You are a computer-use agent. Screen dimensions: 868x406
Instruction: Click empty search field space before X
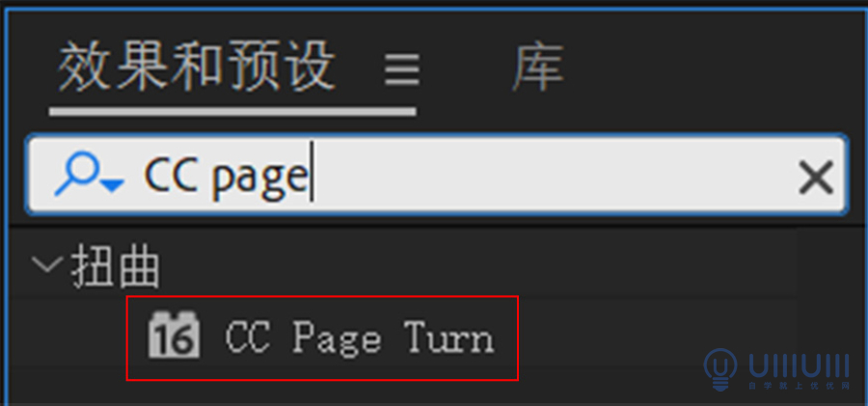point(554,176)
